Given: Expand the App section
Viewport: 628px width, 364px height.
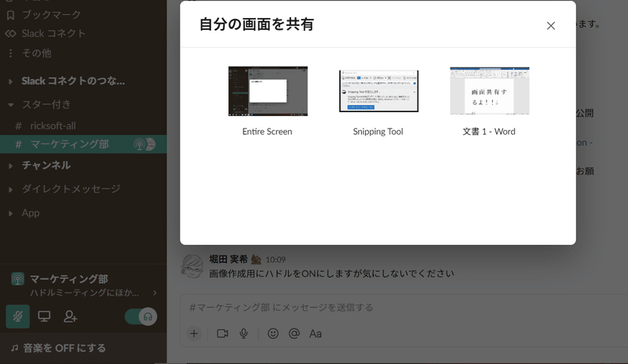Looking at the screenshot, I should point(10,213).
